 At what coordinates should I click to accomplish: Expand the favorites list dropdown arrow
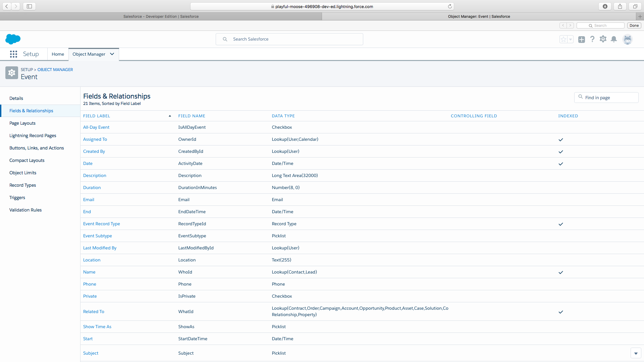click(570, 39)
